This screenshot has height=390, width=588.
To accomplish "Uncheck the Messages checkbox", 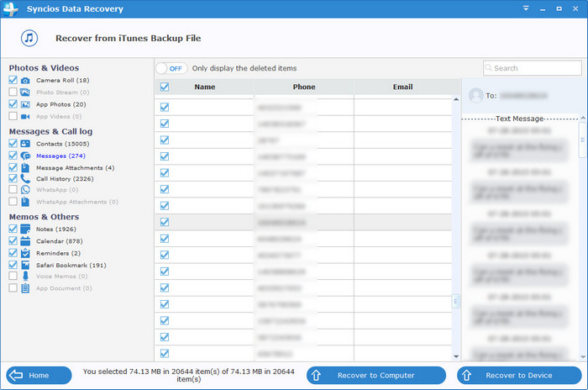I will point(13,155).
